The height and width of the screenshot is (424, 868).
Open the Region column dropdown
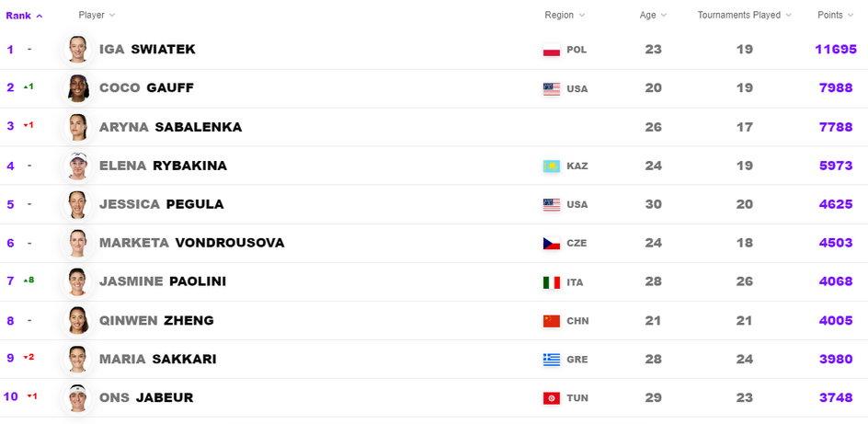pos(565,16)
